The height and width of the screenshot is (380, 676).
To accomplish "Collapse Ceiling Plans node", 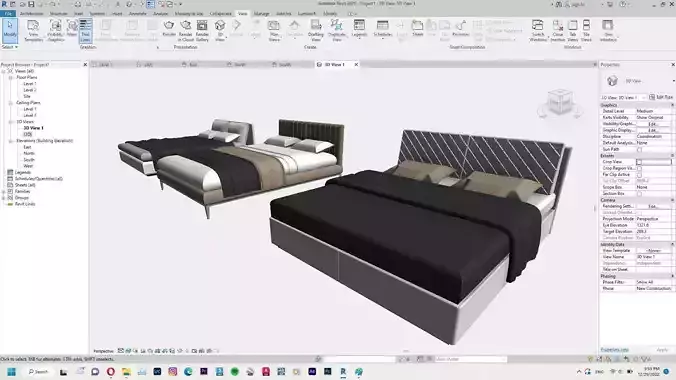I will [10, 103].
